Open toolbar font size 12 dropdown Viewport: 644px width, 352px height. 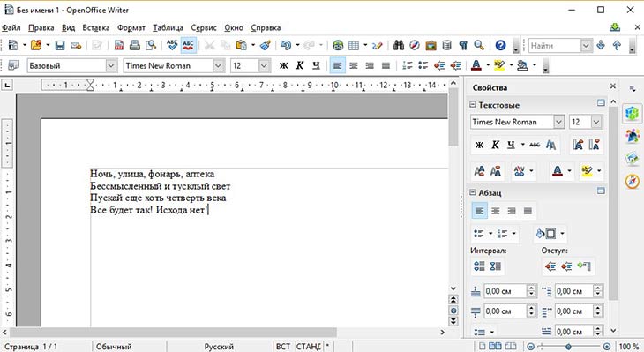[264, 65]
